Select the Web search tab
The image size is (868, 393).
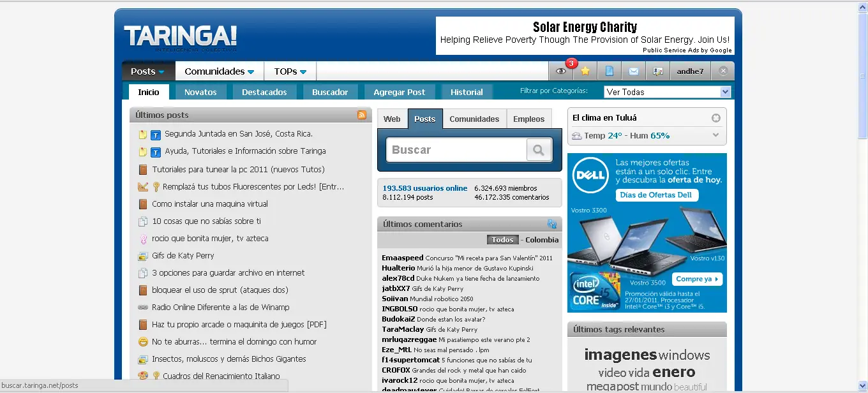pyautogui.click(x=392, y=119)
